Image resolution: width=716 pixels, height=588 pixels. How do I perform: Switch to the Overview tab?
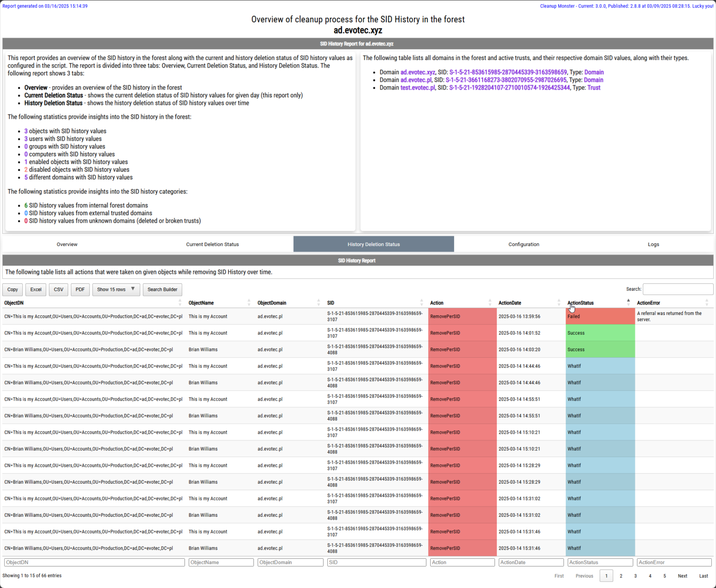coord(67,244)
